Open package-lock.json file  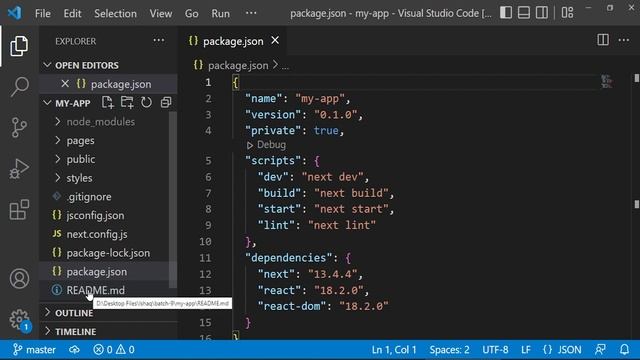[x=108, y=253]
